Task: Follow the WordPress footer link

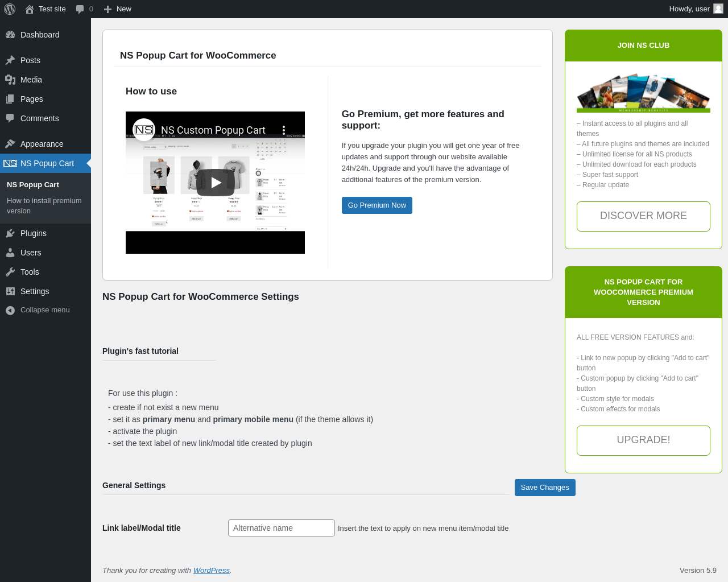Action: click(212, 570)
